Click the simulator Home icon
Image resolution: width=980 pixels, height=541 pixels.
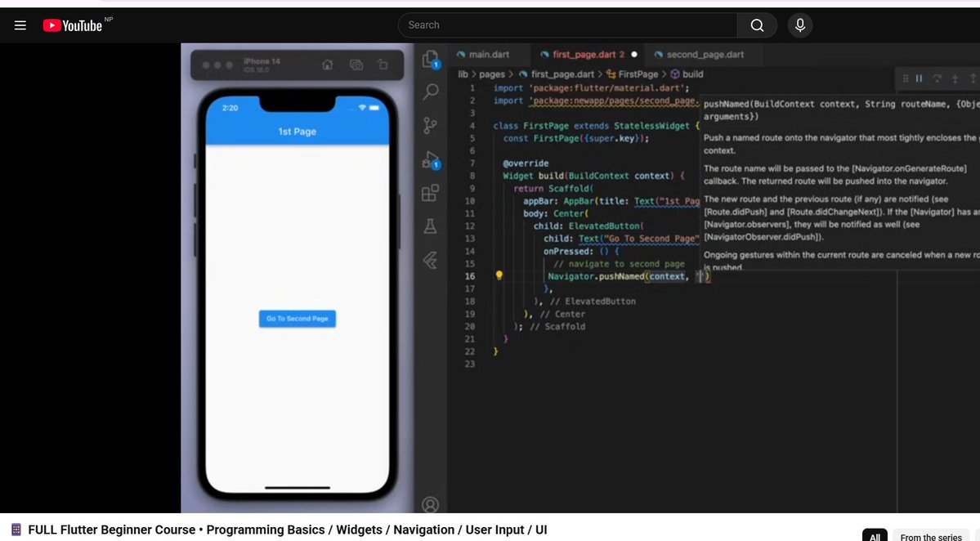click(x=328, y=65)
